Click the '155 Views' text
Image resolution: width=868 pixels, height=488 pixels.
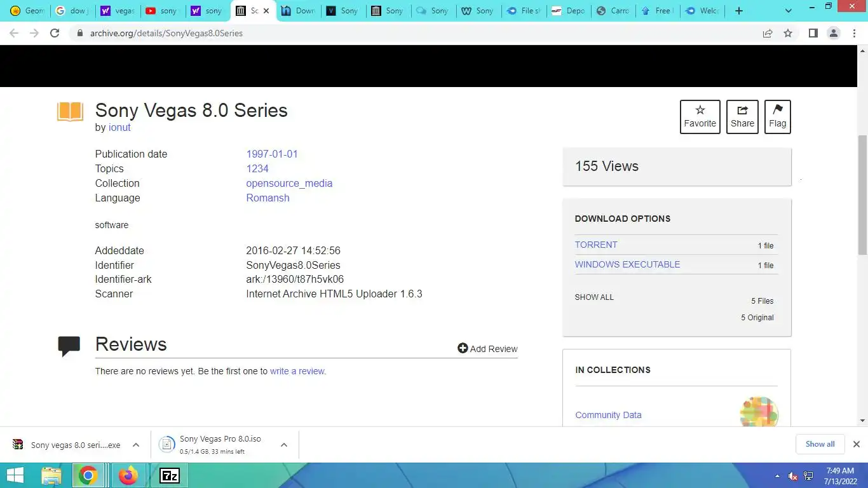[x=607, y=166]
